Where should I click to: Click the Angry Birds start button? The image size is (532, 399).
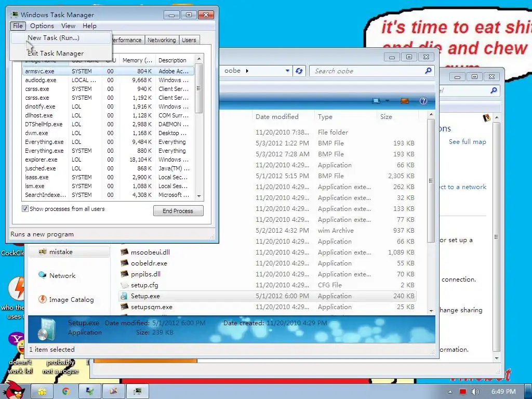coord(14,390)
